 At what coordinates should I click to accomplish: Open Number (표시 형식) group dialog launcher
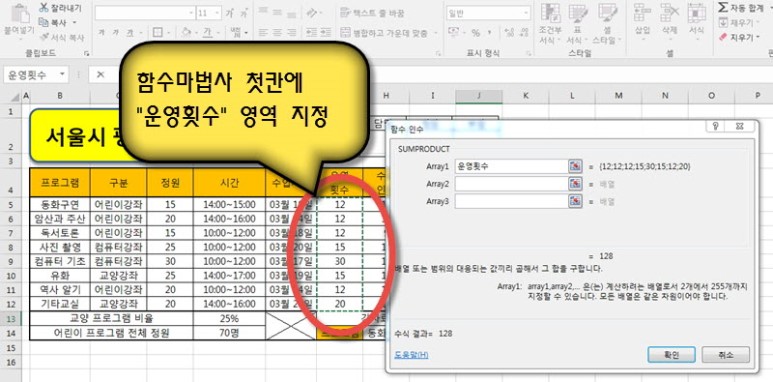point(530,53)
